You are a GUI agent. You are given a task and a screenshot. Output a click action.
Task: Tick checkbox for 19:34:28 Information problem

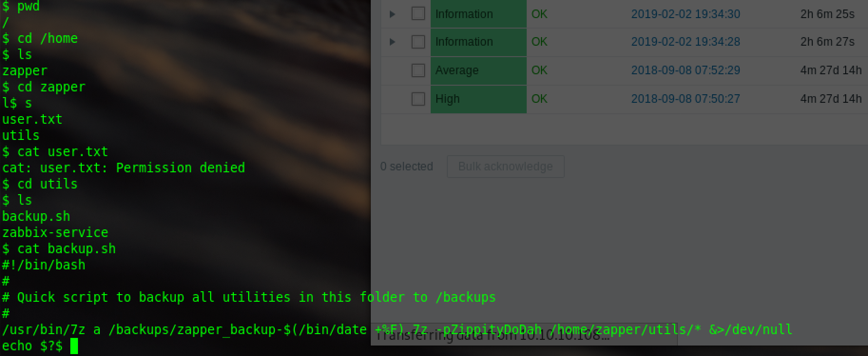418,42
